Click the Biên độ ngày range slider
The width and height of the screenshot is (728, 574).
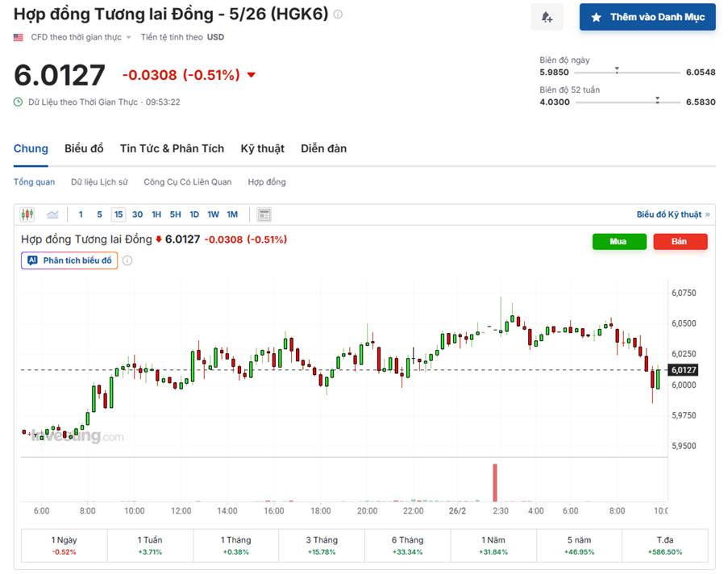pyautogui.click(x=627, y=73)
